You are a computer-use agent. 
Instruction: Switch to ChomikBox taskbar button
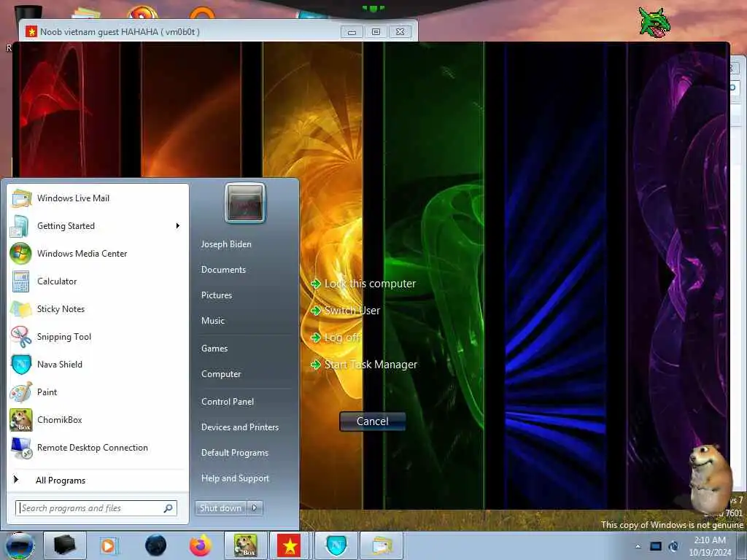[x=245, y=545]
